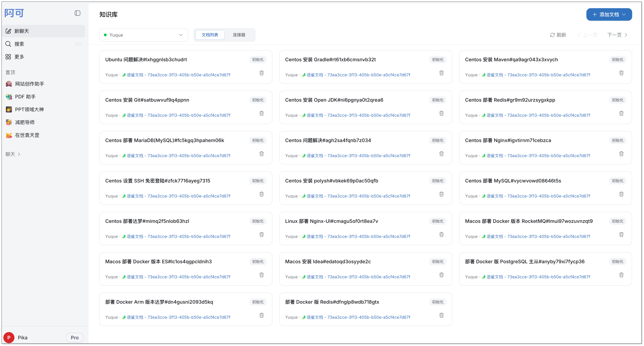644x346 pixels.
Task: Click the 阿可 logo
Action: (x=14, y=13)
